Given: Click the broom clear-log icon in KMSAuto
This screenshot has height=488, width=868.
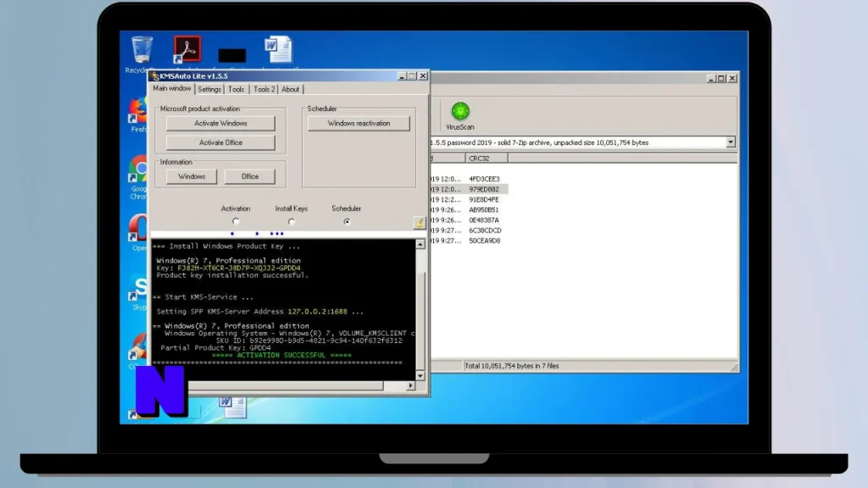Looking at the screenshot, I should pos(419,223).
